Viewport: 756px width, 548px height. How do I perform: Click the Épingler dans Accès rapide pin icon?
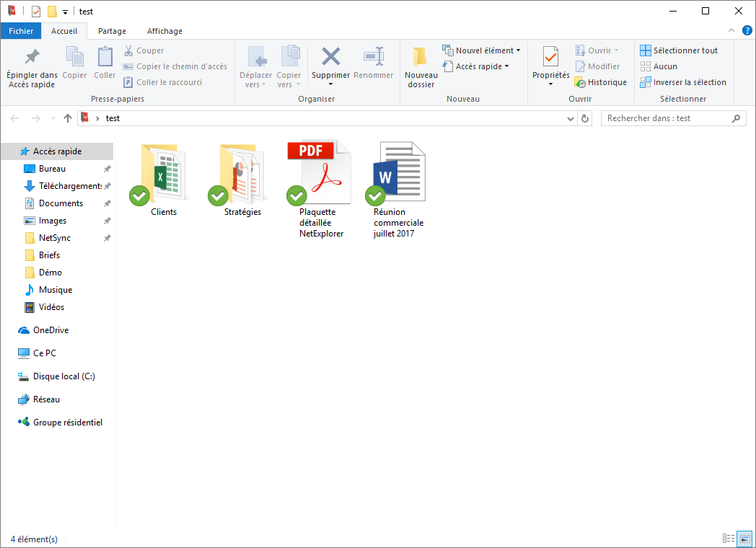pyautogui.click(x=32, y=57)
